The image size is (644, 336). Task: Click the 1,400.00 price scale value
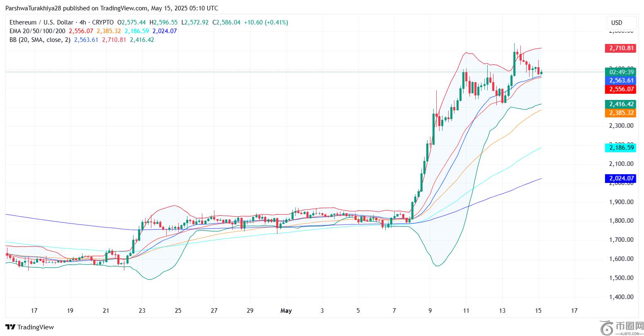click(621, 297)
